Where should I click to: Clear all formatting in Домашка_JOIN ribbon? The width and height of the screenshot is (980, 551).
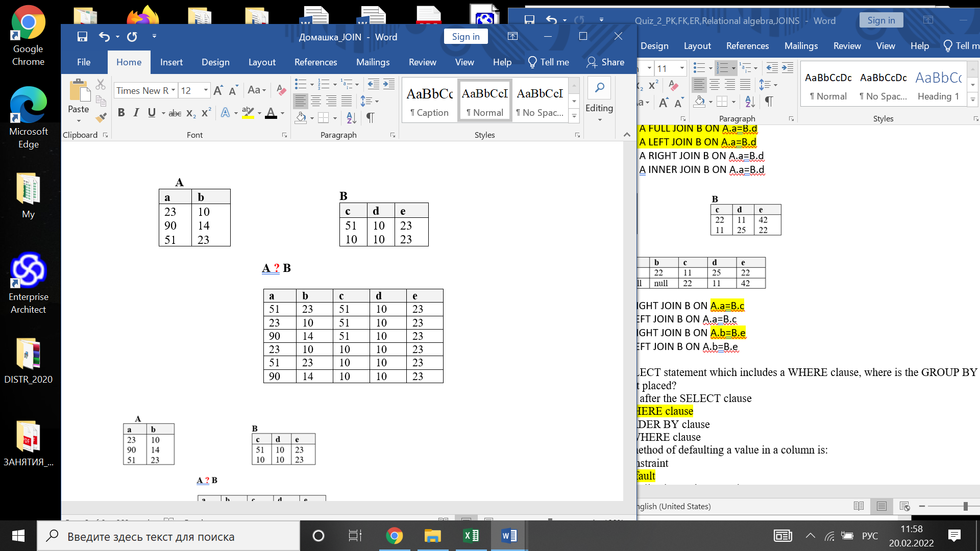[281, 91]
